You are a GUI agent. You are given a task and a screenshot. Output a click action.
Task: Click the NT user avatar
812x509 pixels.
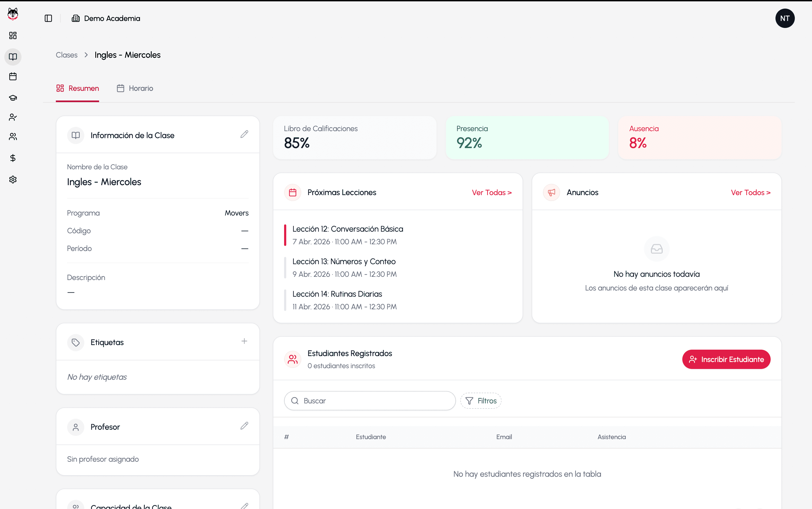785,18
